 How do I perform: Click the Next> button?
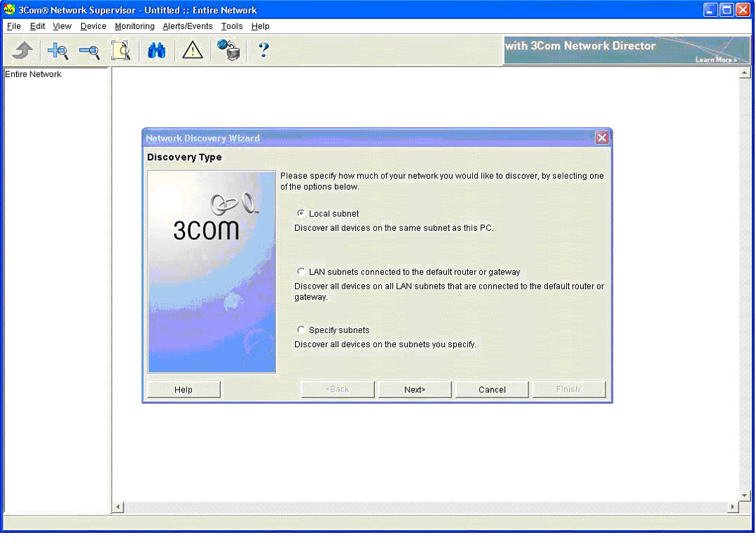coord(414,390)
